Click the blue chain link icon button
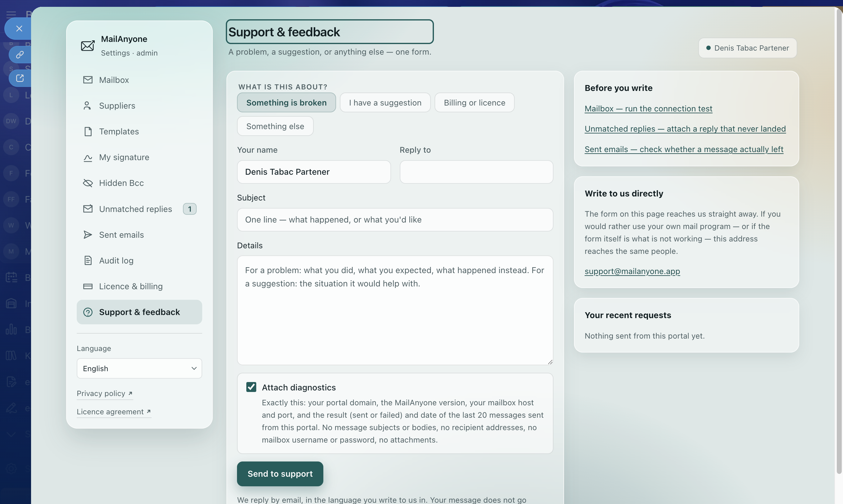 (20, 54)
